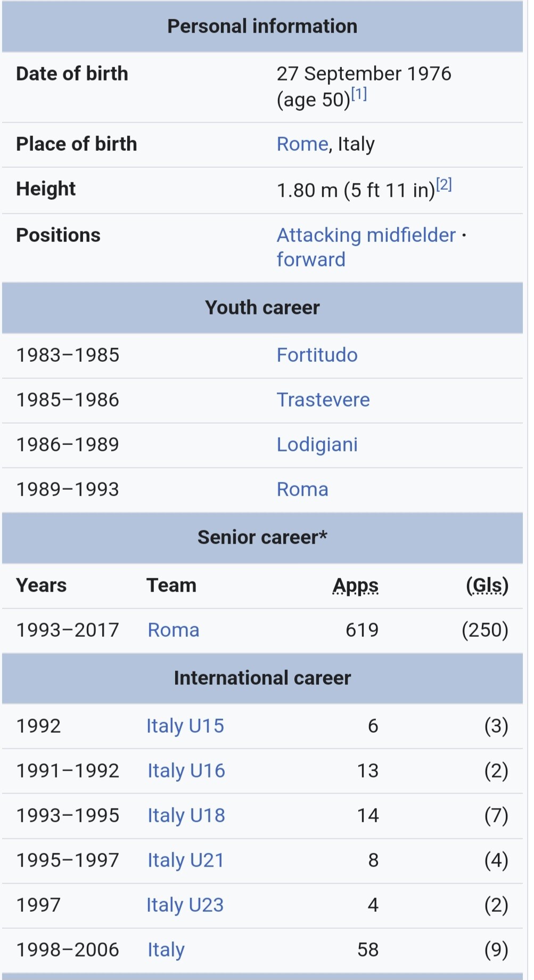Click the Senior career section header
Viewport: 534px width, 980px height.
pos(262,537)
